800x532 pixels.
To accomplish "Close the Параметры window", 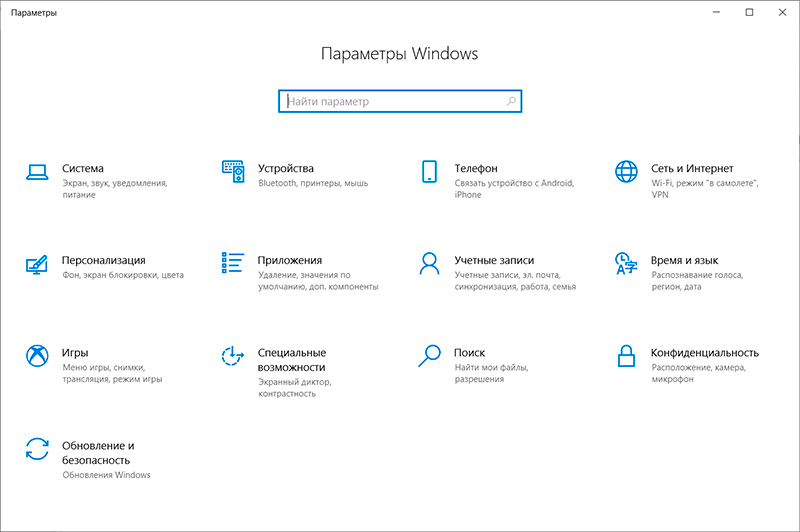I will (782, 12).
